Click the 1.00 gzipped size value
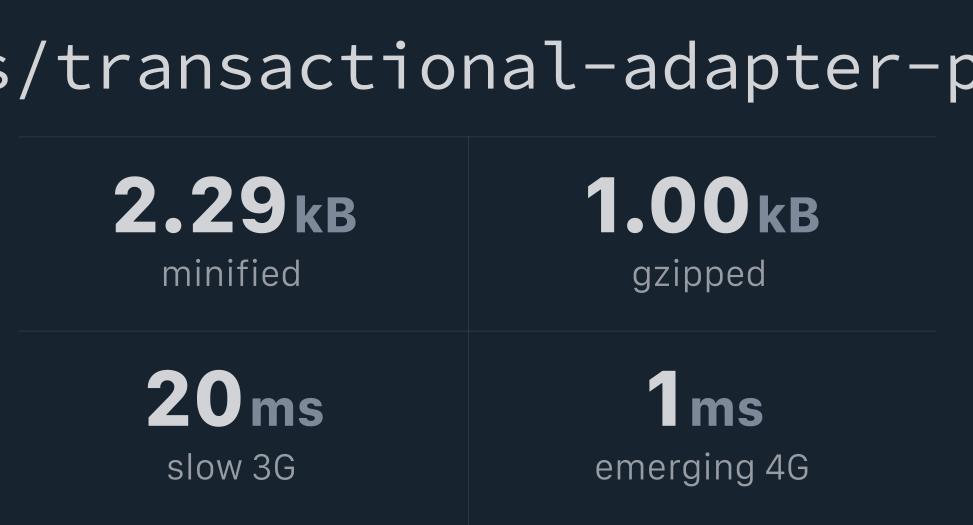 667,205
